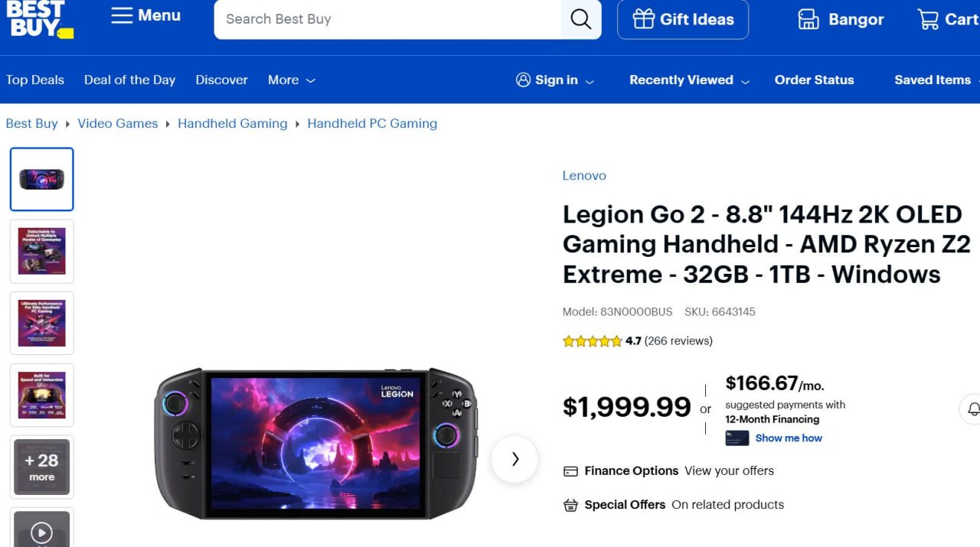Click the Special Offers tag icon
This screenshot has width=980, height=547.
570,505
